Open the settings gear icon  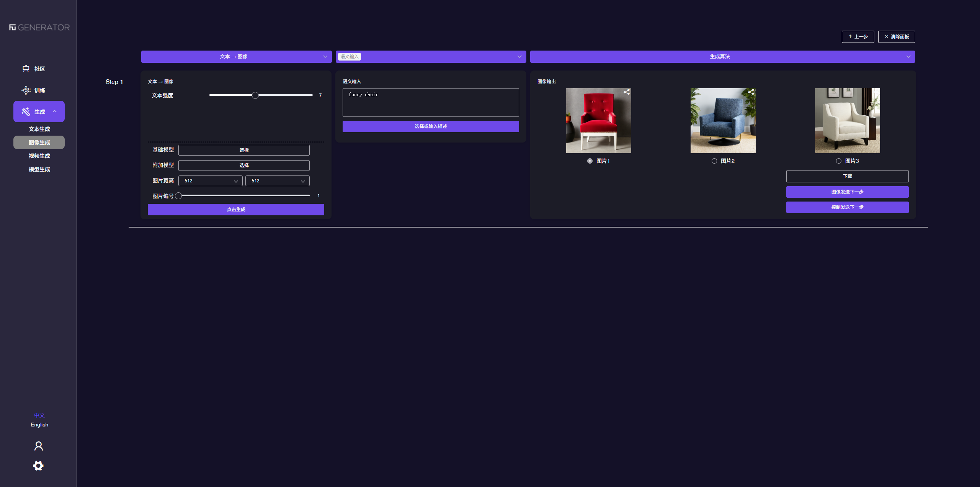click(x=38, y=466)
